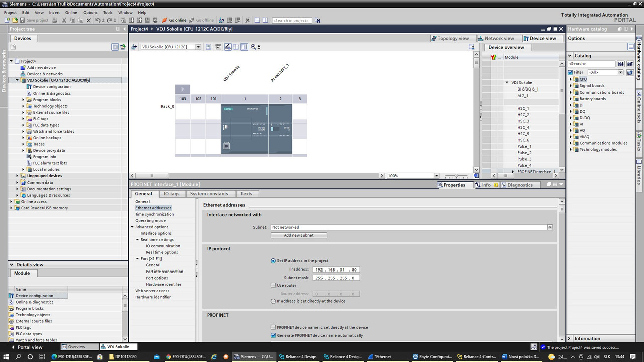
Task: Click the New project toolbar icon
Action: [7, 20]
